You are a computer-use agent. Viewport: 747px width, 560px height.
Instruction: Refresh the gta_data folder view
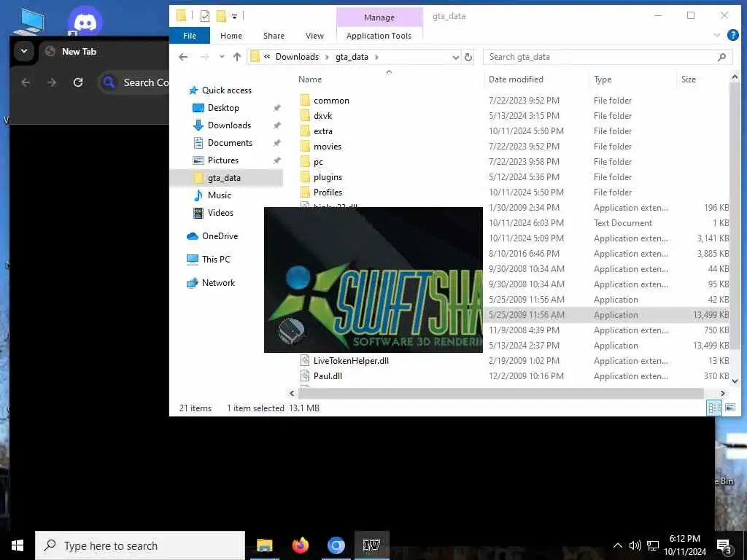(468, 57)
